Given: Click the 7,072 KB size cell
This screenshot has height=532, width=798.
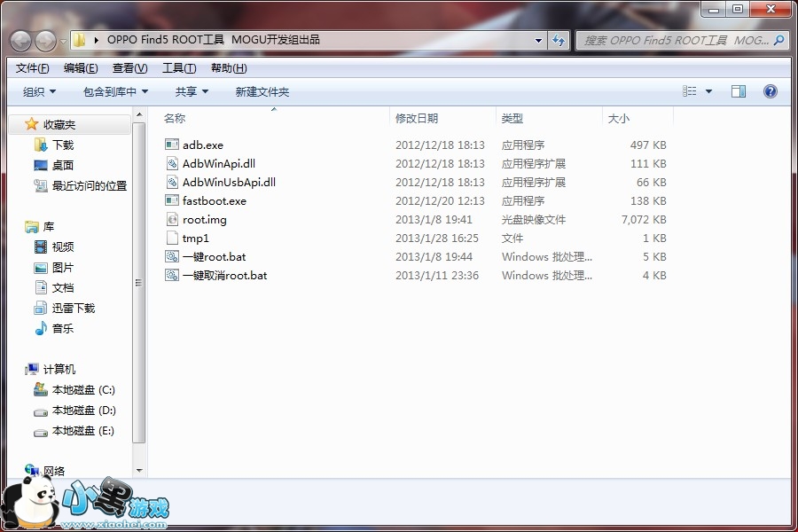Looking at the screenshot, I should click(x=644, y=219).
